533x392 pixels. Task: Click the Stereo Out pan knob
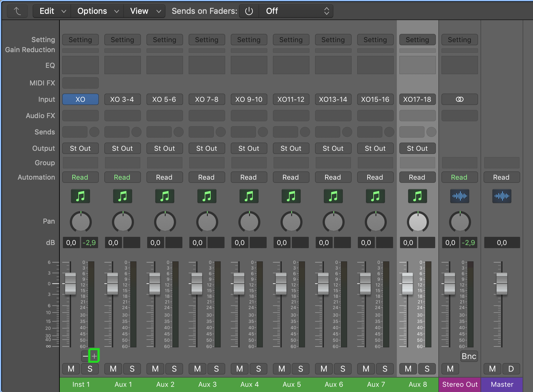point(460,222)
